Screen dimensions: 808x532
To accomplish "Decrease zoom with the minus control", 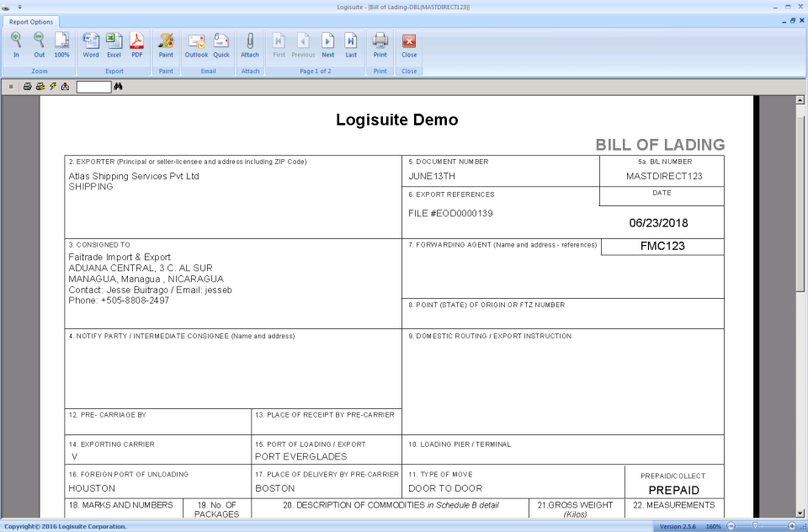I will 731,525.
